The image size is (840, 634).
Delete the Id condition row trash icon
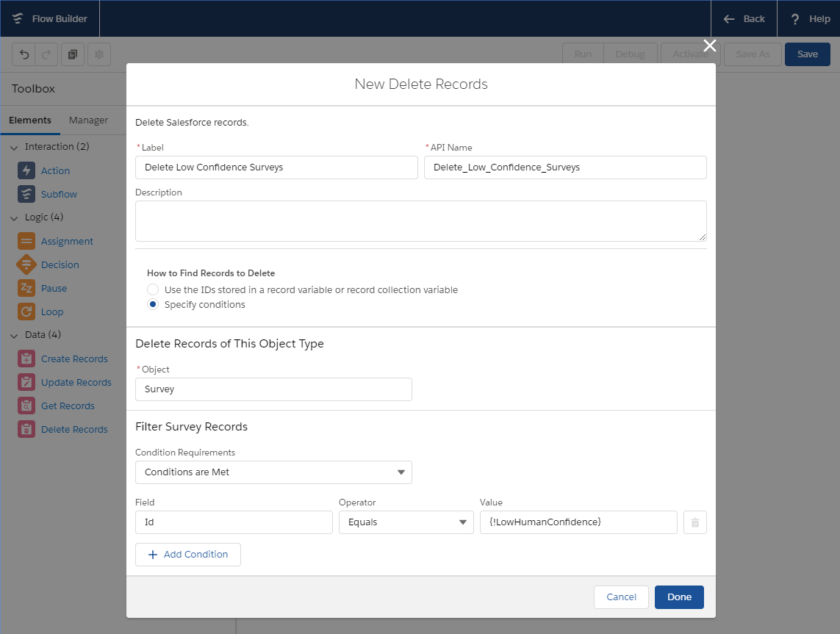(x=694, y=522)
